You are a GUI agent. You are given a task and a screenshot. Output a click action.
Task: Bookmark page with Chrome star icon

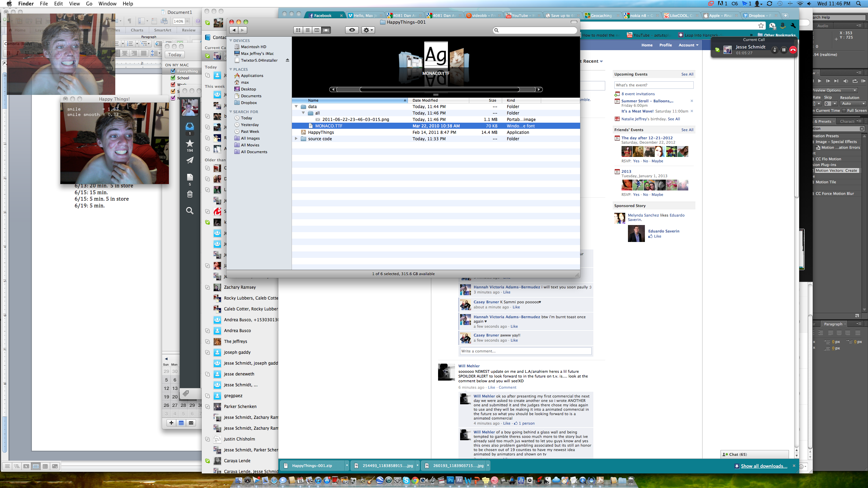click(761, 25)
